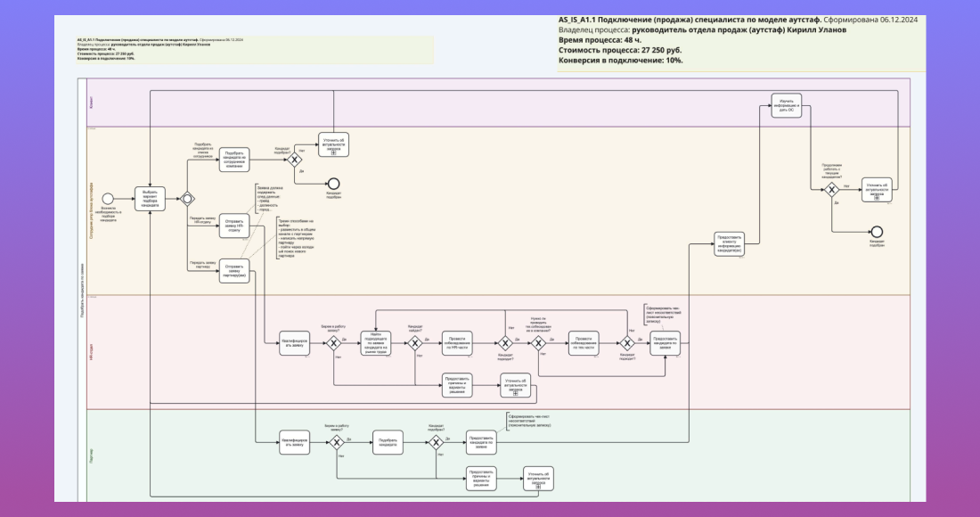
Task: Click the task "Провести собеседование по HR-части"
Action: click(x=457, y=342)
